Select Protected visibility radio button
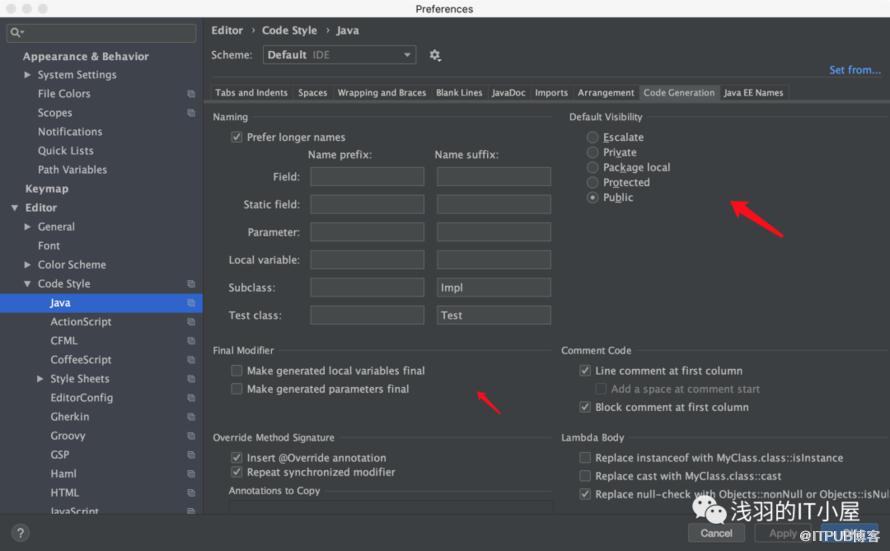 [593, 182]
